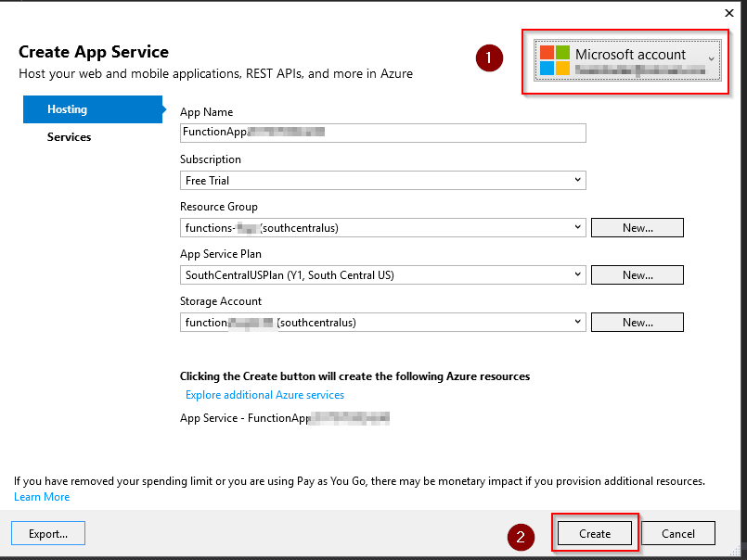747x560 pixels.
Task: Click the Export button
Action: [48, 533]
